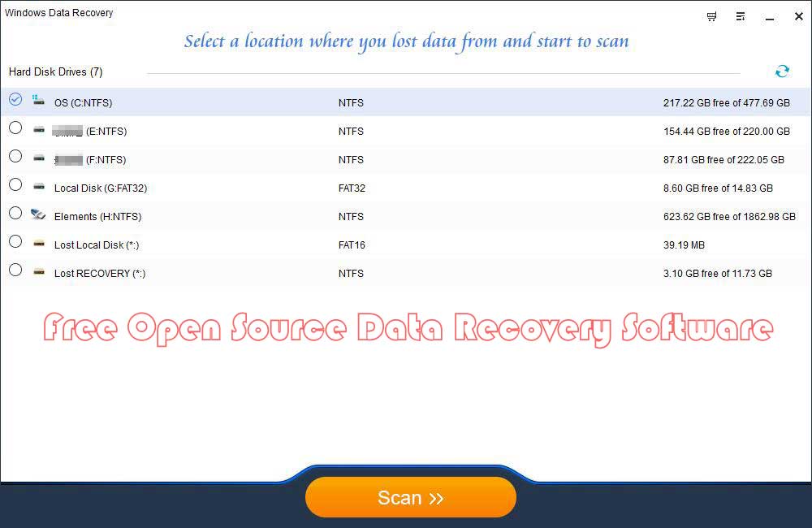
Task: Start scanning with the Scan button
Action: point(410,496)
